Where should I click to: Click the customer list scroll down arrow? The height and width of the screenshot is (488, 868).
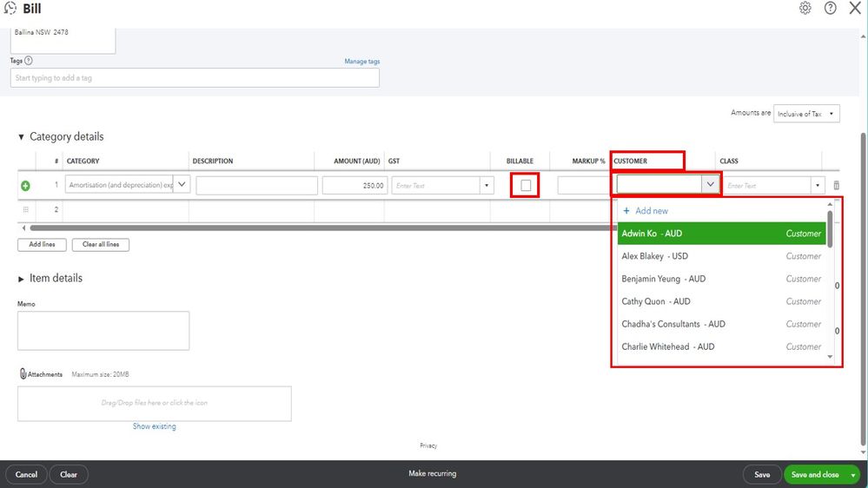tap(830, 357)
